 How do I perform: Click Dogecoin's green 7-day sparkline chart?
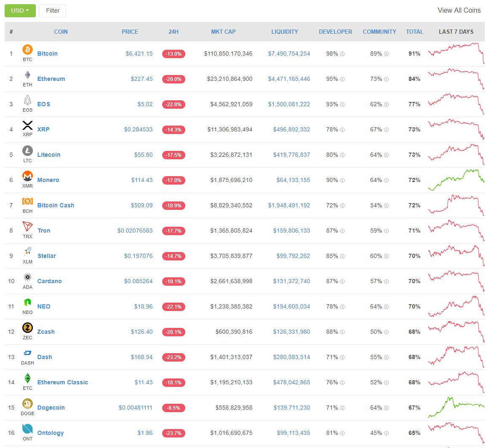[x=456, y=407]
